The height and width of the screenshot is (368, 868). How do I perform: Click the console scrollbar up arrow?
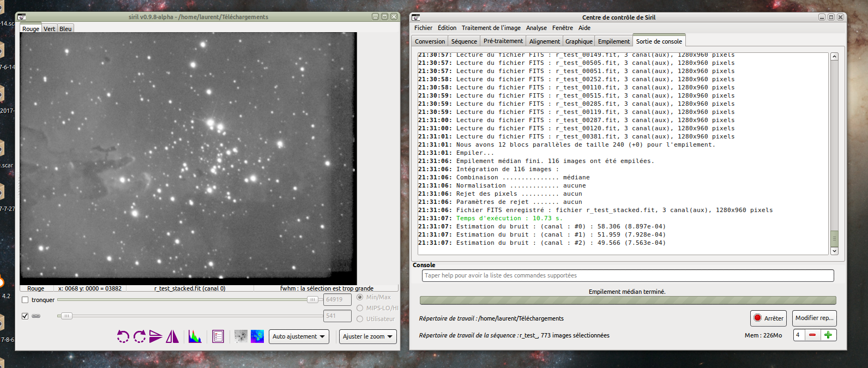click(x=834, y=57)
